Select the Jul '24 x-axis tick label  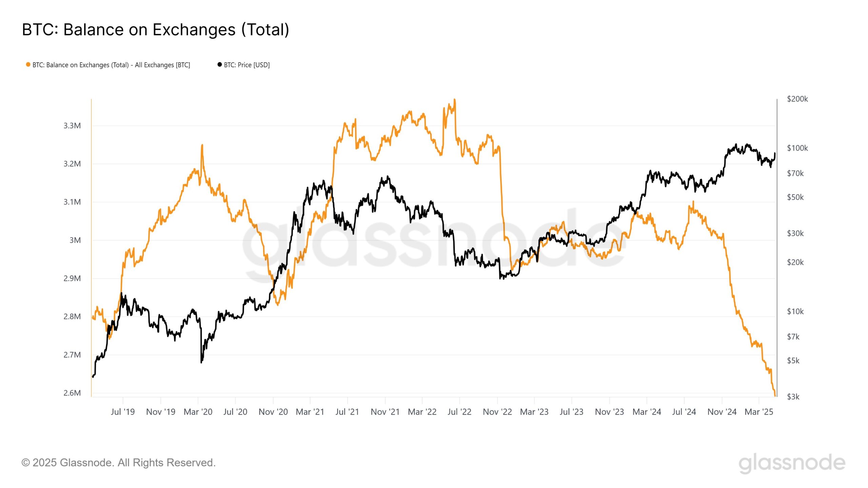pos(684,412)
